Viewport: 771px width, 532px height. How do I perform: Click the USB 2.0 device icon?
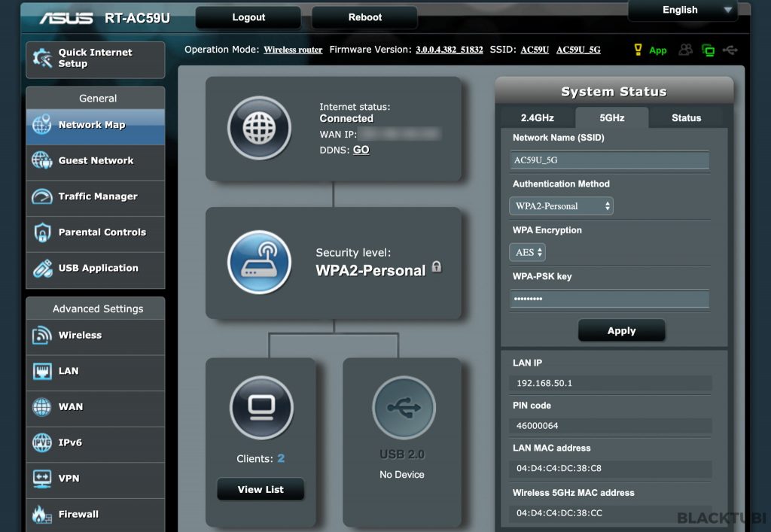(404, 407)
